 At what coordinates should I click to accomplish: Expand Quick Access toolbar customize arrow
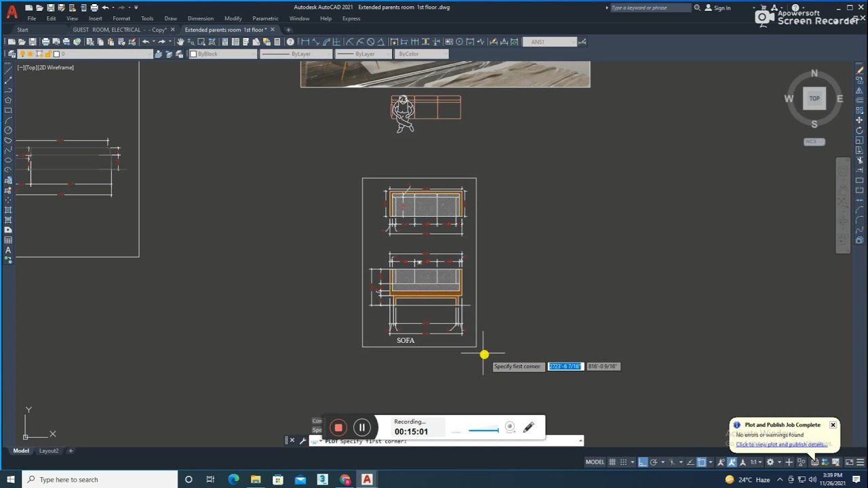[136, 7]
